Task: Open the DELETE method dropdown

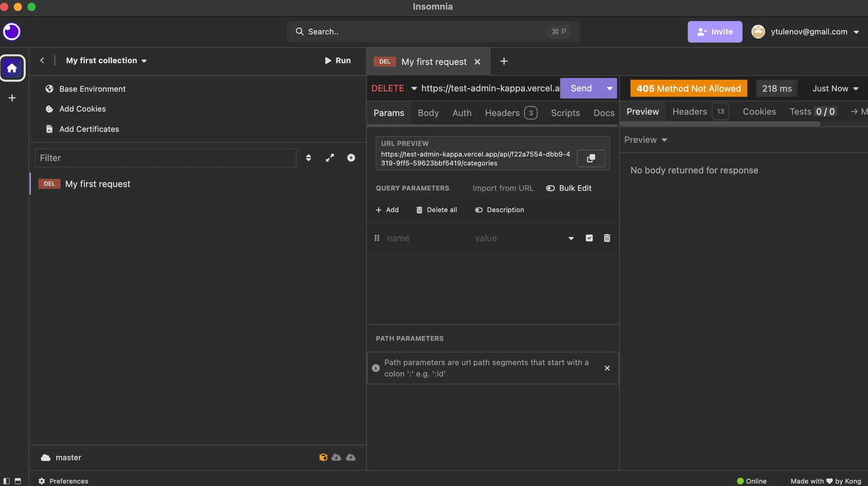Action: 394,88
